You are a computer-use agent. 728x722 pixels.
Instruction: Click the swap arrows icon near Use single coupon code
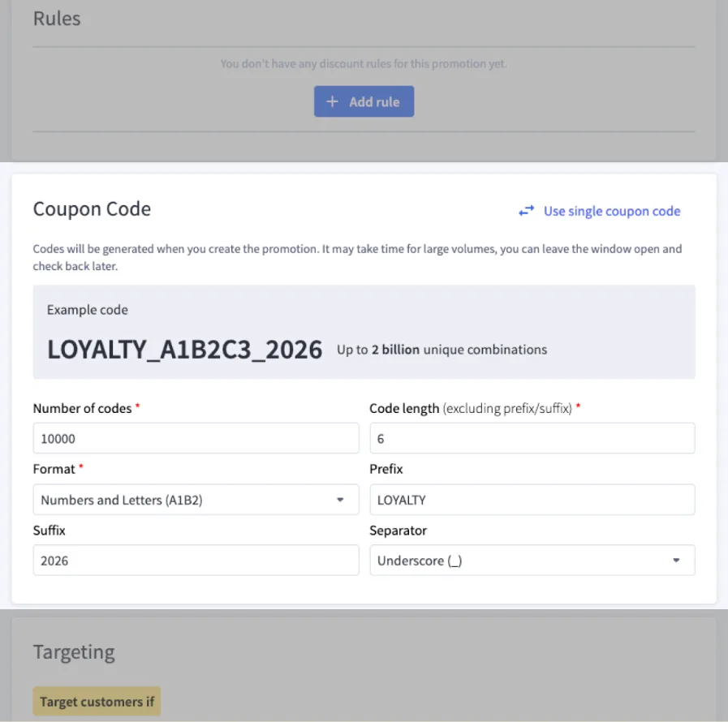[526, 211]
